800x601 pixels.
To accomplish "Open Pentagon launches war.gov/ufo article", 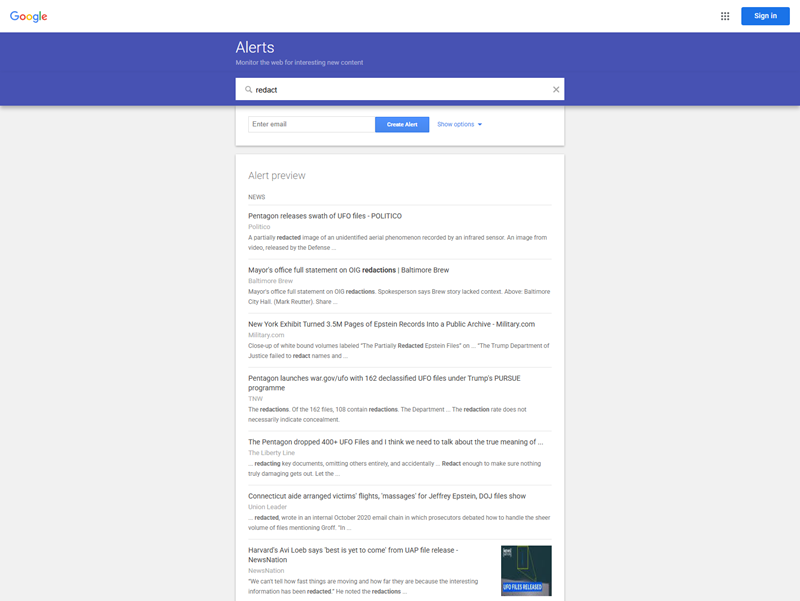I will [384, 383].
